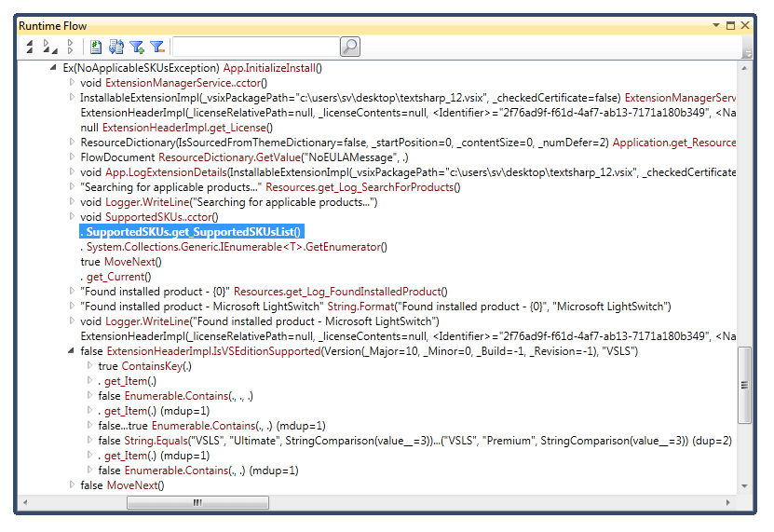This screenshot has height=532, width=774.
Task: Click the document with green hash icon
Action: [96, 47]
